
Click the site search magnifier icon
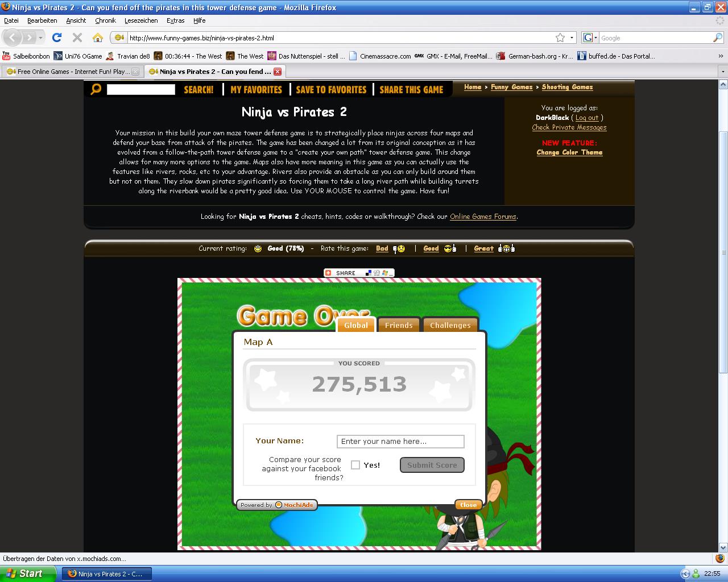[96, 89]
